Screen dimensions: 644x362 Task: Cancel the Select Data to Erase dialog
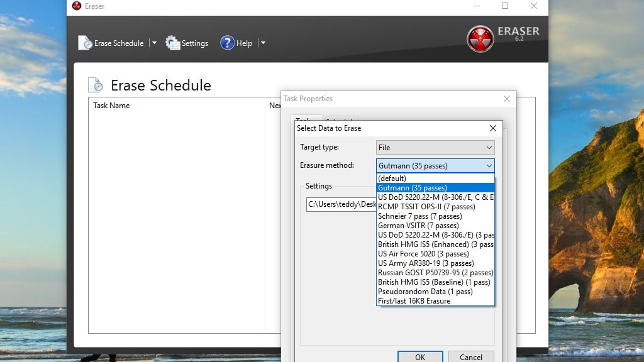tap(470, 357)
